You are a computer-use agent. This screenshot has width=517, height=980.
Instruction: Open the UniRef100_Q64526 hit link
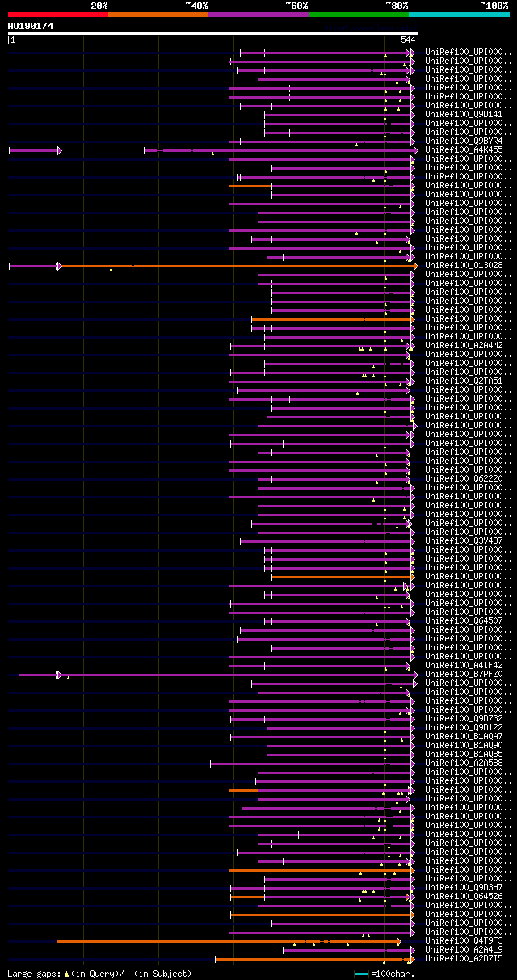click(x=464, y=896)
